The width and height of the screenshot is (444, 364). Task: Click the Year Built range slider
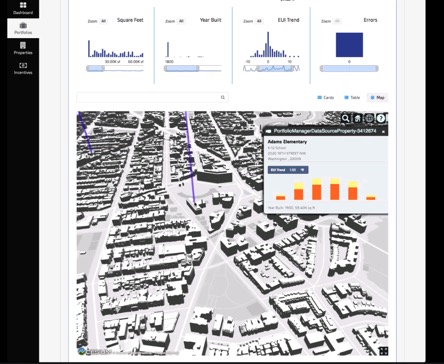[193, 68]
